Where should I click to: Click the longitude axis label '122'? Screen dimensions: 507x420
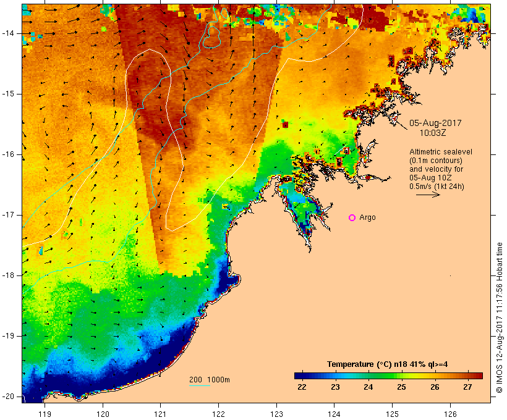click(x=219, y=414)
